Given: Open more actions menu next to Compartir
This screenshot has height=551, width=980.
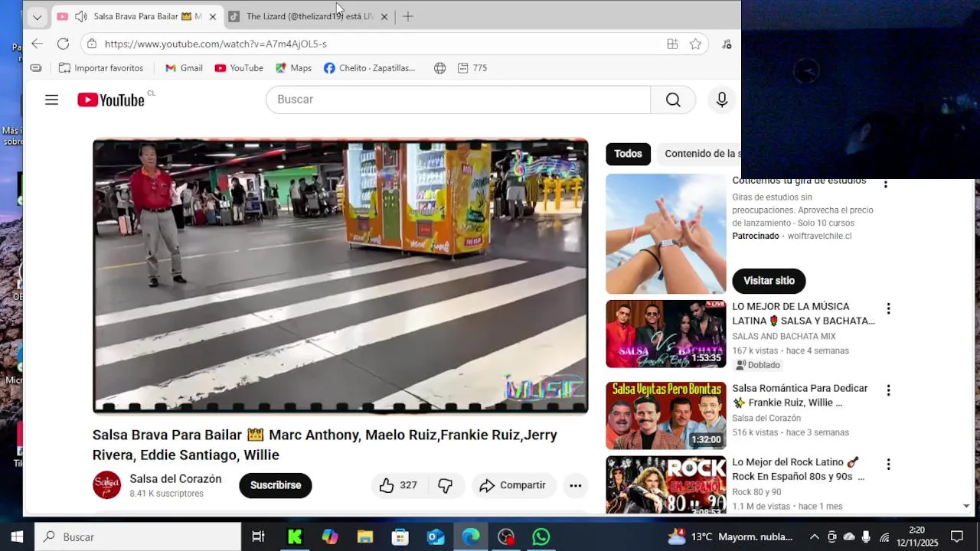Looking at the screenshot, I should (x=575, y=485).
